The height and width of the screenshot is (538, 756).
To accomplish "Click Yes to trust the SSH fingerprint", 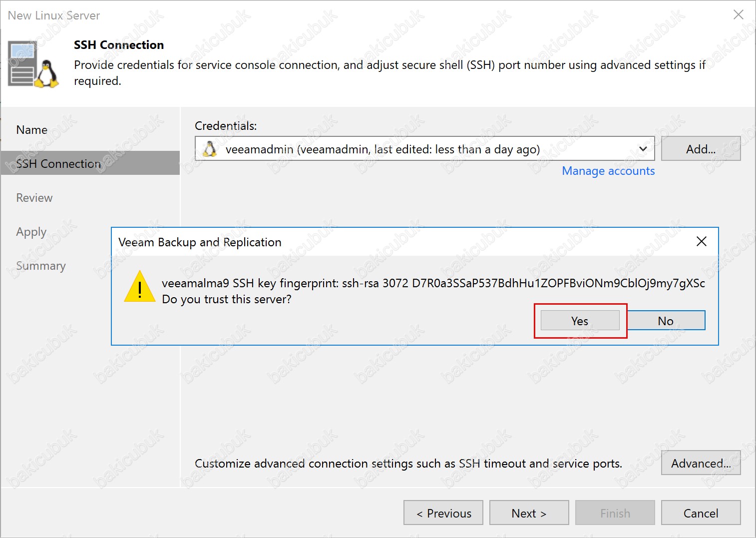I will [x=580, y=321].
